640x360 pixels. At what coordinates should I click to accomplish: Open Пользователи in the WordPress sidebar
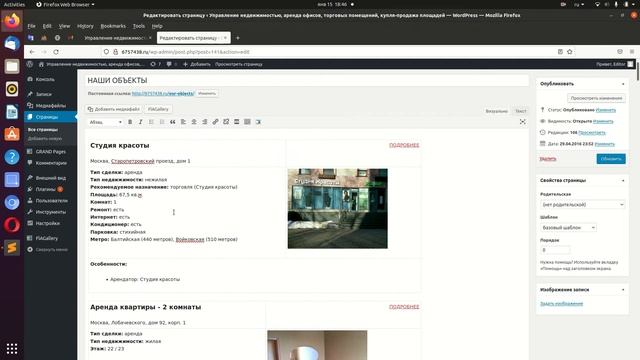coord(52,201)
